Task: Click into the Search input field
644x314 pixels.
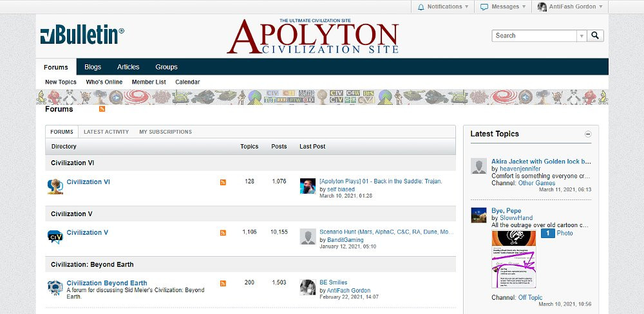Action: 535,35
